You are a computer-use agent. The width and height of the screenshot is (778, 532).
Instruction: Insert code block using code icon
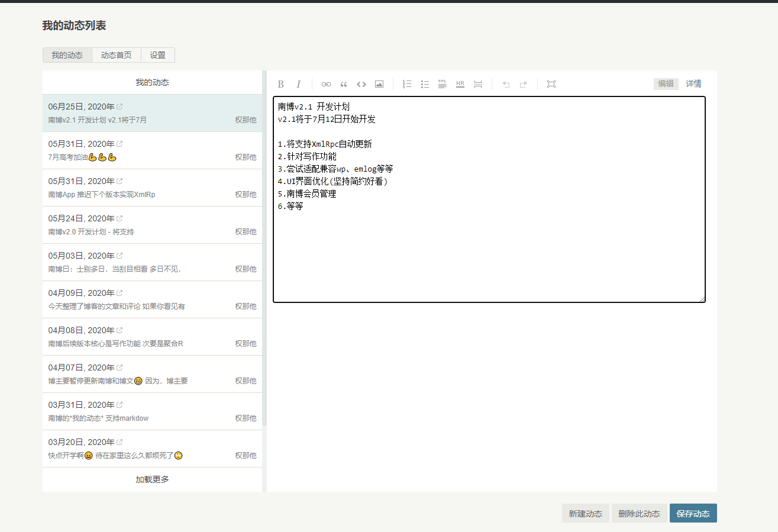click(x=361, y=84)
